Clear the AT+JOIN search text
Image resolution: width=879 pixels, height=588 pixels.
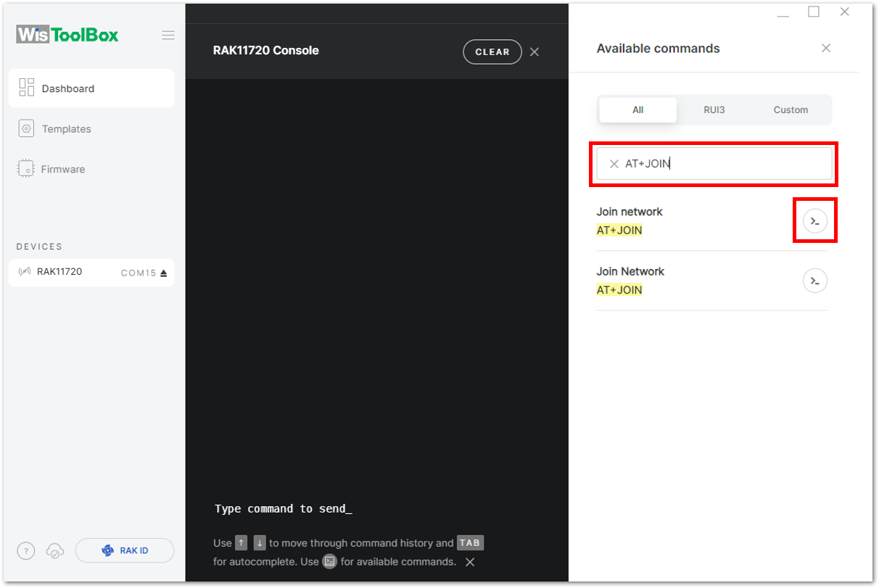click(x=614, y=164)
